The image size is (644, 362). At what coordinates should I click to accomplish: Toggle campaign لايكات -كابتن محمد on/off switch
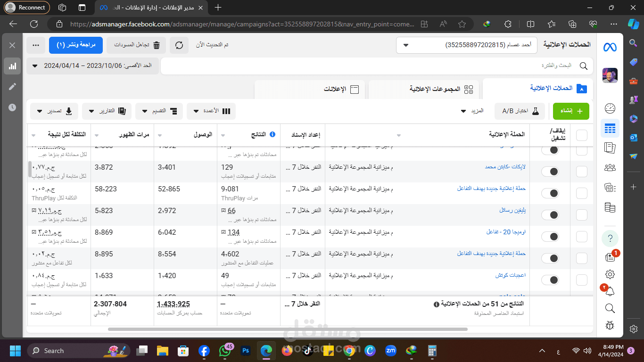click(550, 171)
